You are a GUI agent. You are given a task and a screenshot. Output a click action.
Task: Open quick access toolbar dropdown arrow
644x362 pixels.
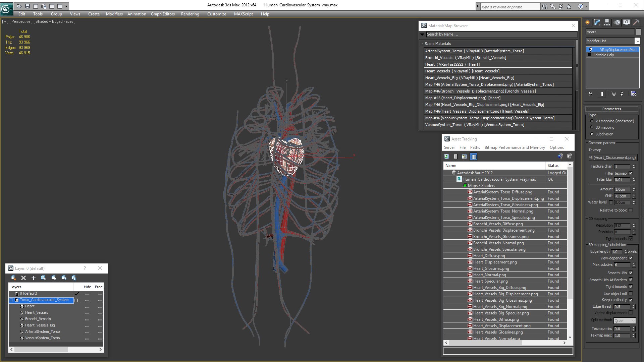(x=66, y=6)
